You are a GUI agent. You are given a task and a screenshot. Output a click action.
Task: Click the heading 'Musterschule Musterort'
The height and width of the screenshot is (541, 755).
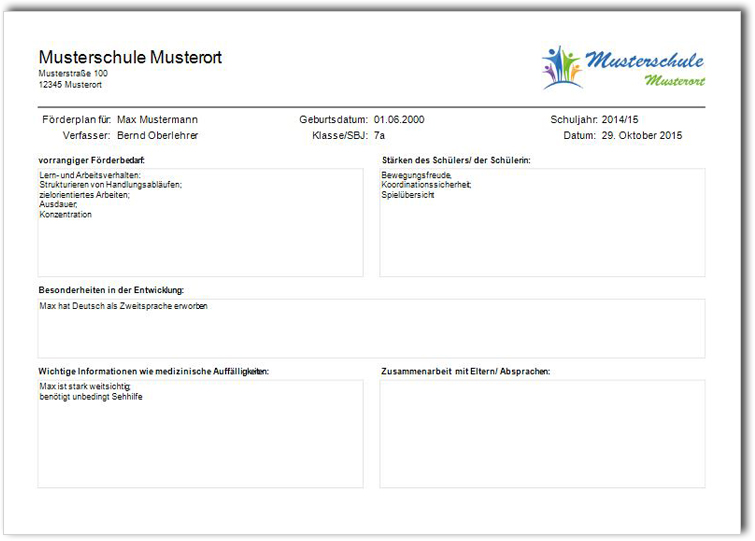pos(130,57)
